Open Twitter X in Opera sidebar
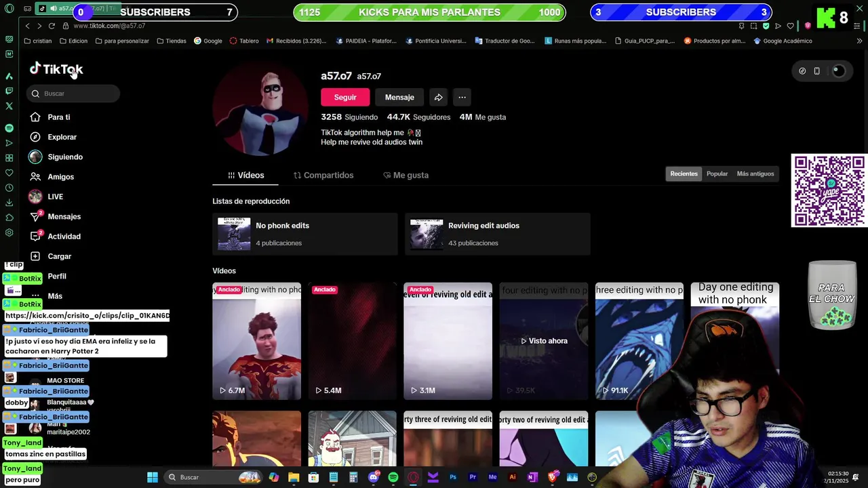 tap(9, 106)
